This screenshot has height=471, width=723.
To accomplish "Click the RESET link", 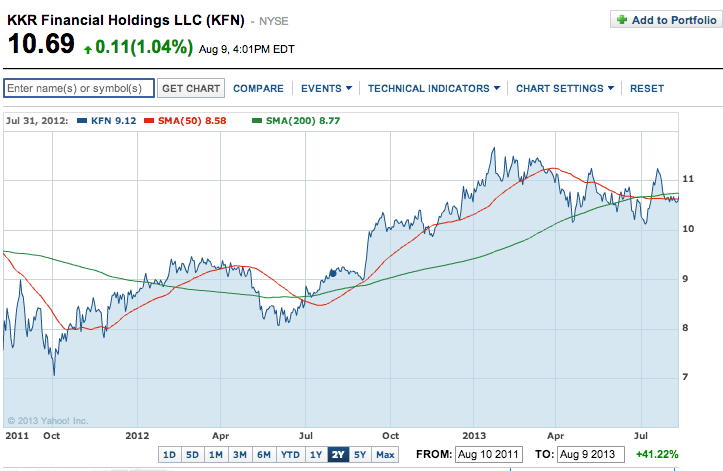I will tap(647, 88).
